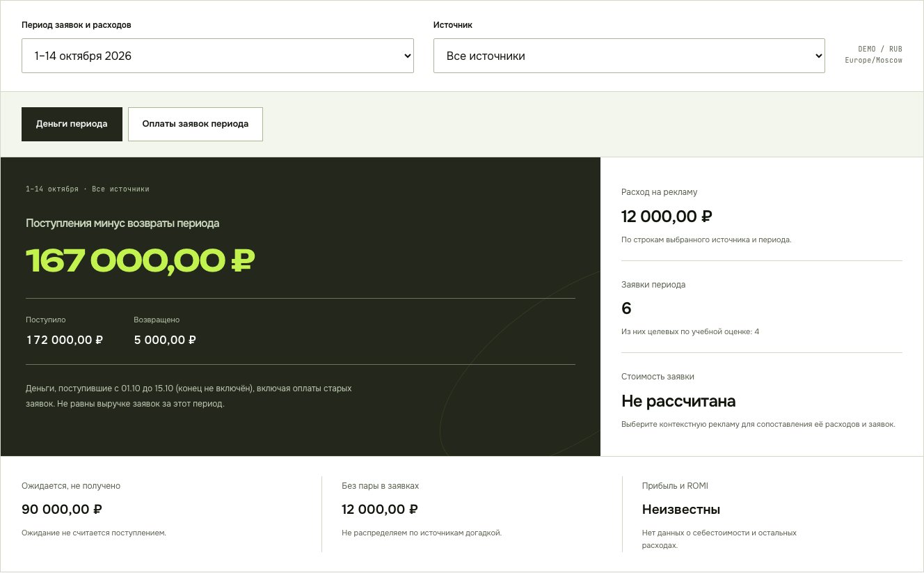Click the "DEMO / RUB" indicator
Viewport: 924px width, 573px height.
[x=880, y=49]
